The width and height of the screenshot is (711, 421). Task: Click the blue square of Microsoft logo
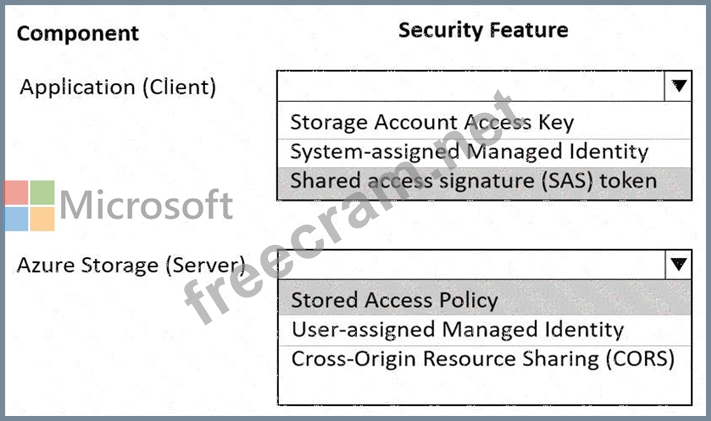coord(16,219)
